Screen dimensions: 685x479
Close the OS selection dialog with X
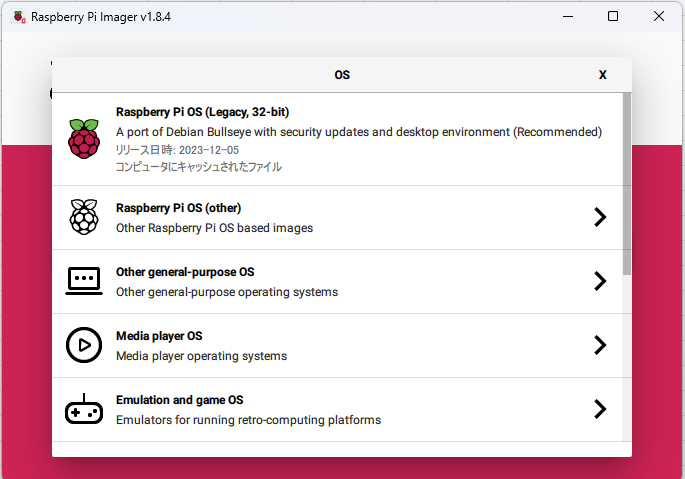(x=602, y=75)
